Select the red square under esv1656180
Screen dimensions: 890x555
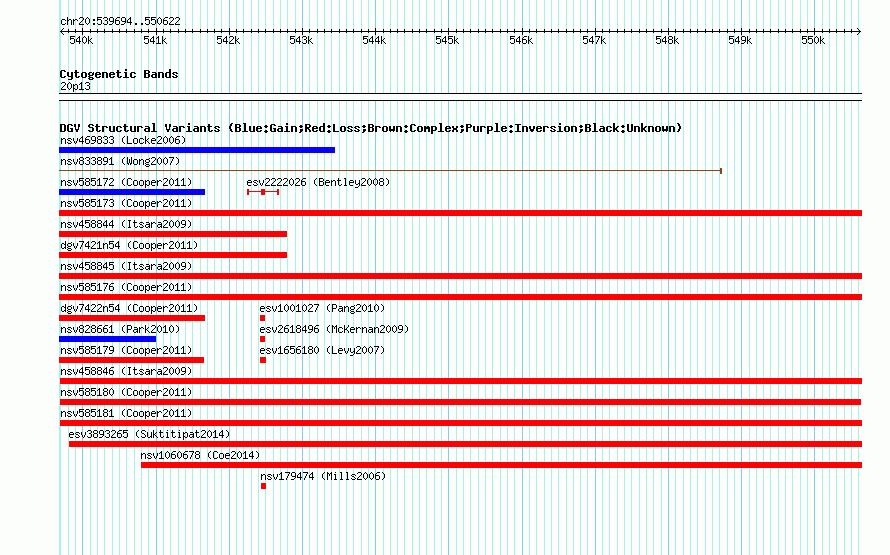pyautogui.click(x=263, y=360)
